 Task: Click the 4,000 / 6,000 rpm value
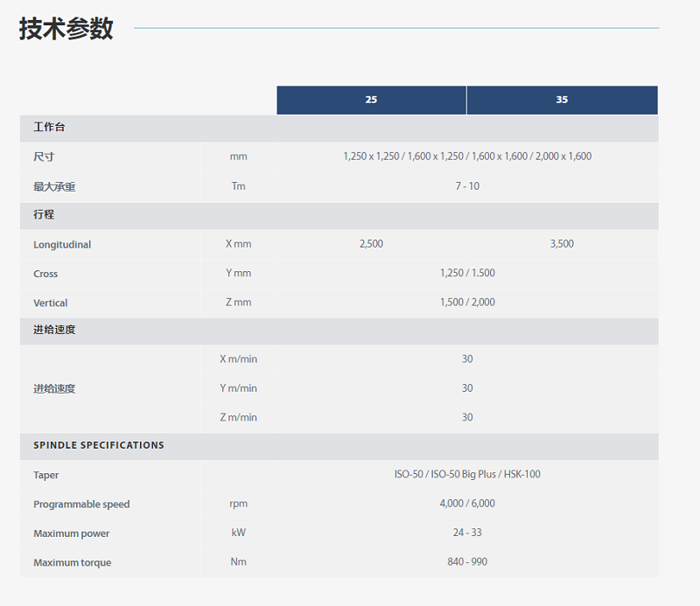[x=466, y=505]
